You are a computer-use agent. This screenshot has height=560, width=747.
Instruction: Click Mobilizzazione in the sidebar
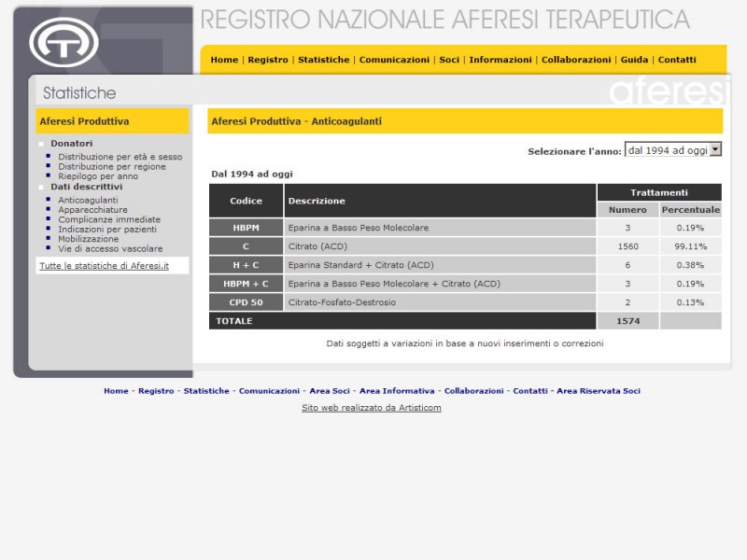coord(88,239)
